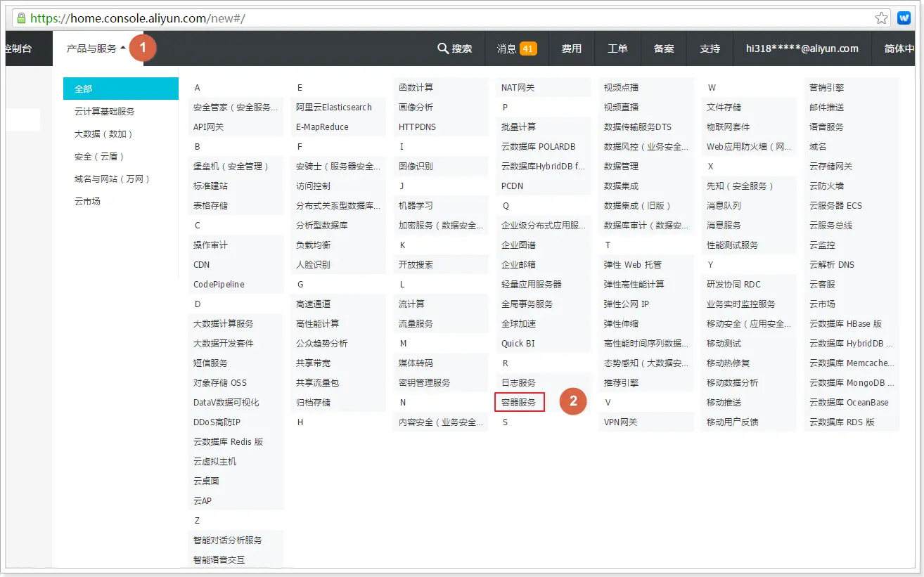The image size is (924, 577).
Task: Open 对象存储 OSS link
Action: (x=219, y=383)
